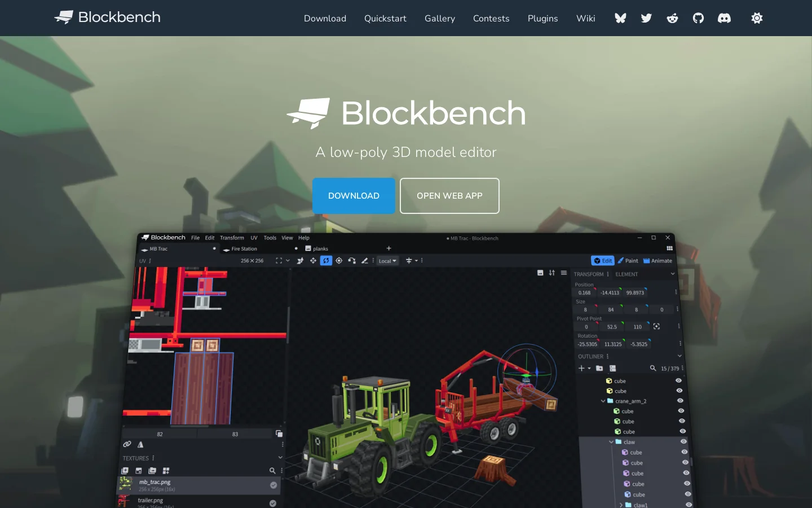Click the Outliner add cube plus icon

tap(581, 368)
